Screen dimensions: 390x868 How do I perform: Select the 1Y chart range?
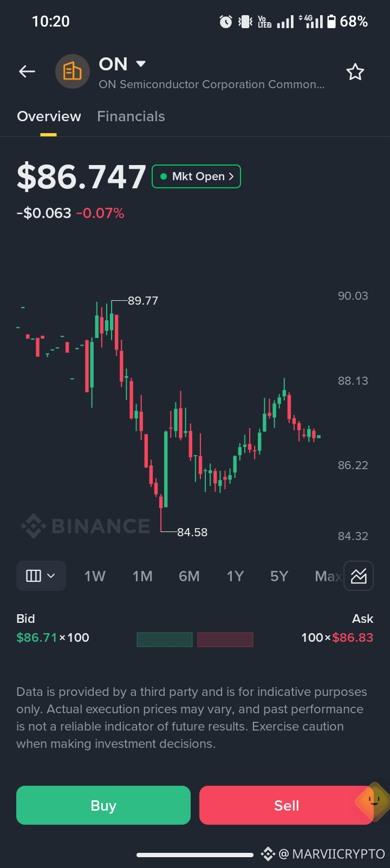(x=235, y=576)
